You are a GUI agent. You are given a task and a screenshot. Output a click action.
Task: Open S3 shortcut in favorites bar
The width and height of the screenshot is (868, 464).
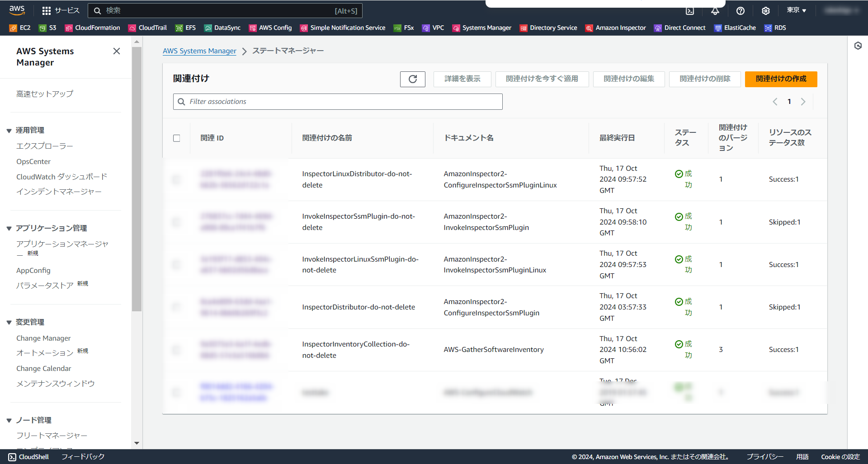[47, 28]
